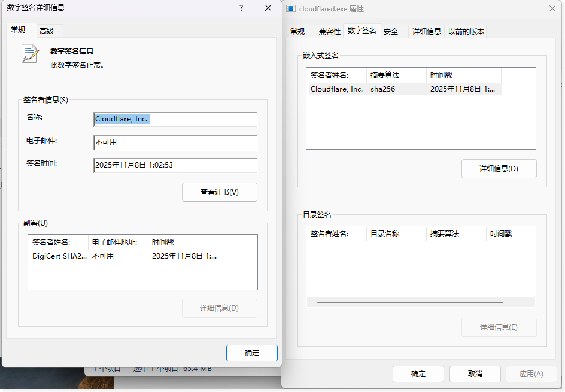
Task: Click the 签名者姓名 column header in countersignatures
Action: point(59,242)
